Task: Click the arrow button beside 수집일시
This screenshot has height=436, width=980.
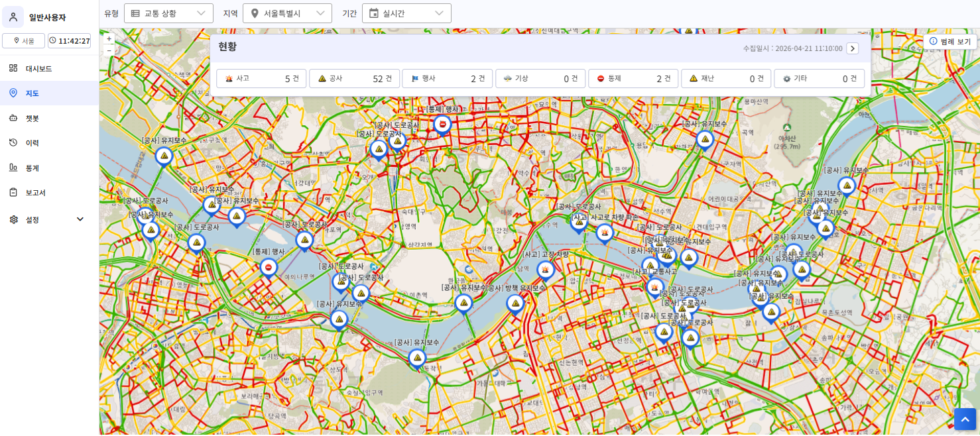Action: tap(853, 48)
